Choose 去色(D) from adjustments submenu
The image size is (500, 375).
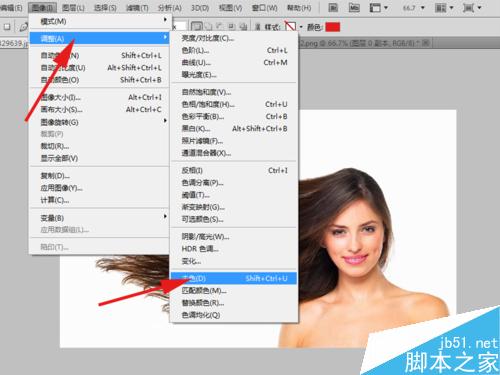coord(234,278)
